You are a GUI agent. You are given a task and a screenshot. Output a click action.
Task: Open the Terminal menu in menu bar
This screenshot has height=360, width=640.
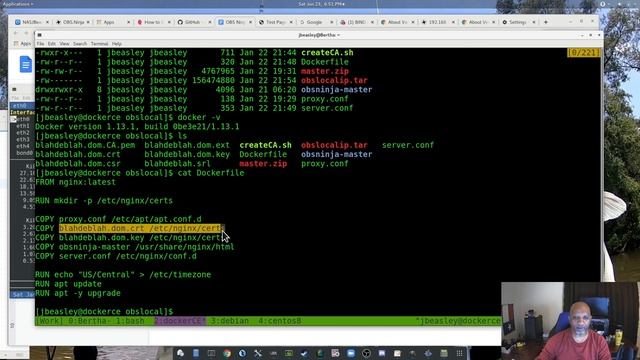100,44
